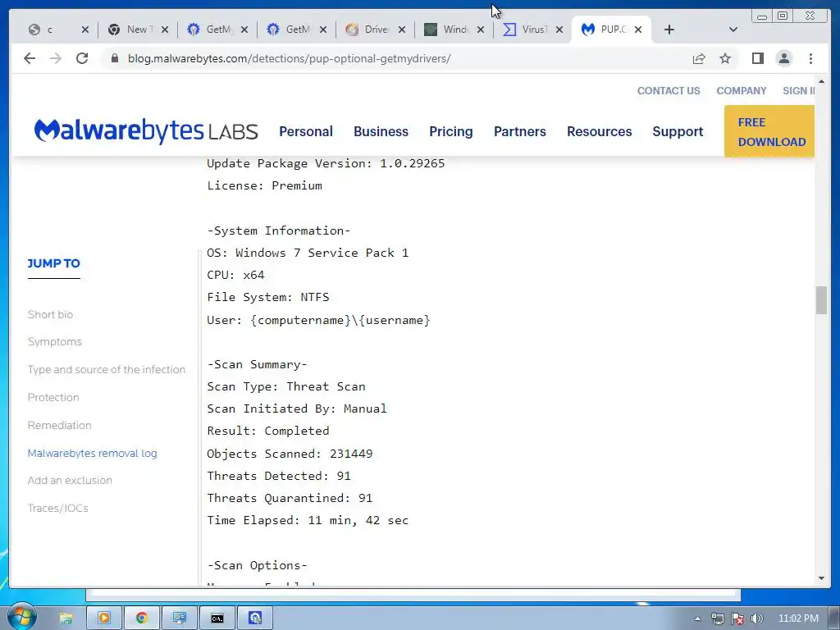Close the active PUP.O tab
840x630 pixels.
click(x=638, y=30)
